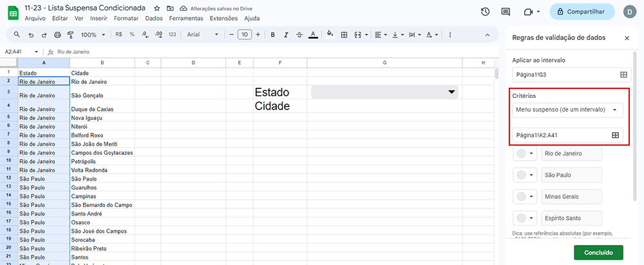Click the Compartilhar button
Image resolution: width=644 pixels, height=265 pixels.
click(582, 12)
